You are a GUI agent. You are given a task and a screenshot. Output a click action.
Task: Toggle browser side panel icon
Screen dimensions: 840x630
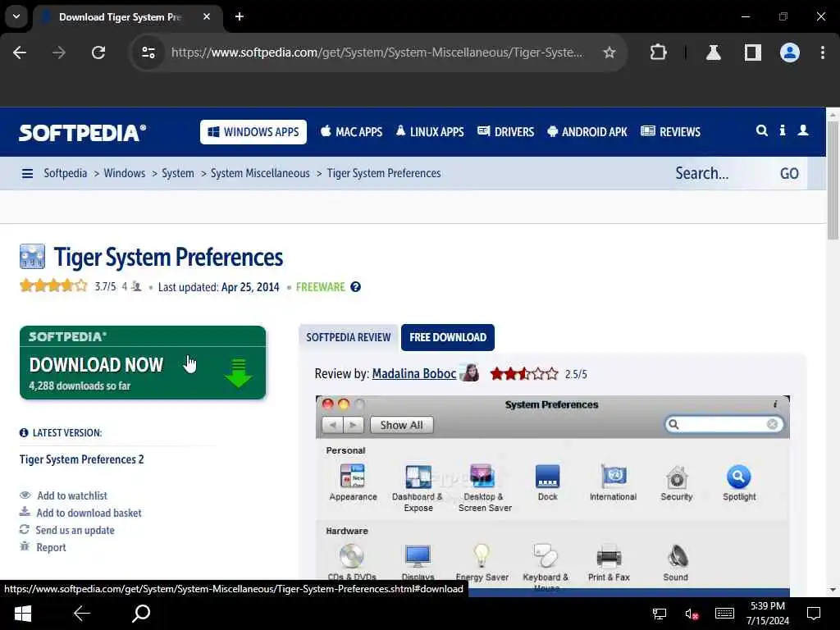753,52
